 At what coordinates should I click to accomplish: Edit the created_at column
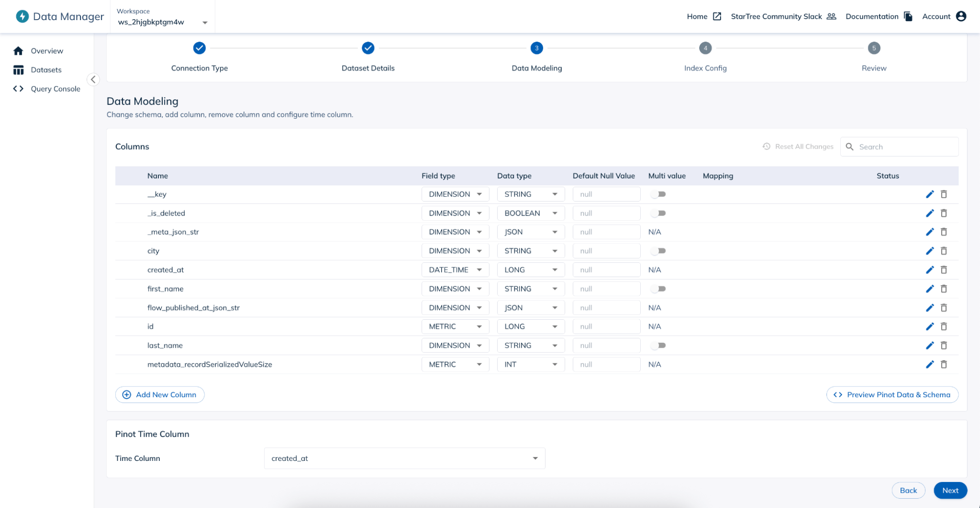[930, 270]
